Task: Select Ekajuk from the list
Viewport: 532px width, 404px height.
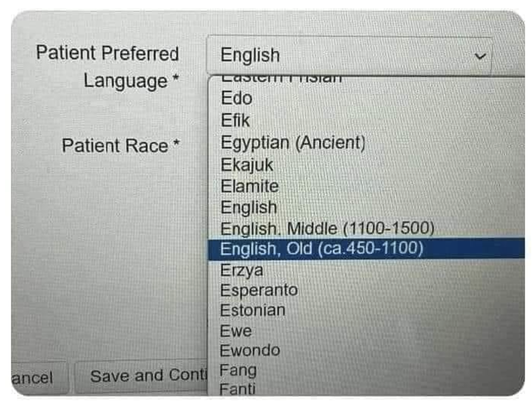Action: (247, 165)
